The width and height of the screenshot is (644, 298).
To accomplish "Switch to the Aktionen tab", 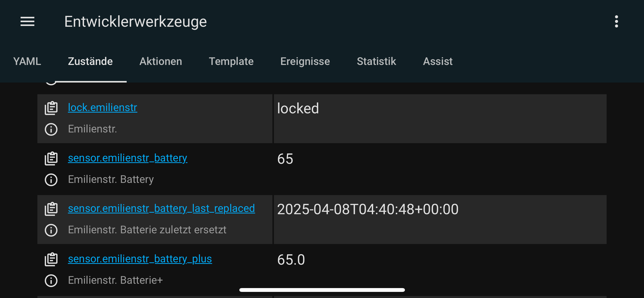I will point(161,61).
